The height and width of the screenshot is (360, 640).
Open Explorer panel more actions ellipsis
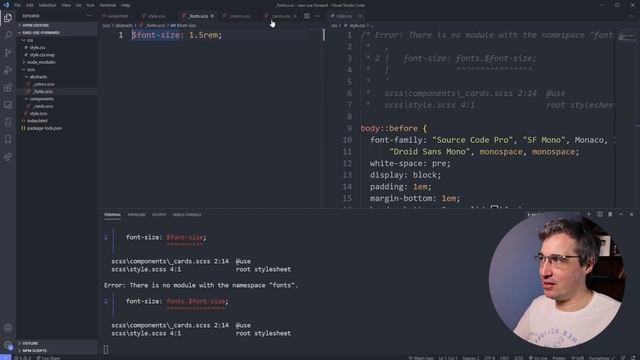[89, 16]
